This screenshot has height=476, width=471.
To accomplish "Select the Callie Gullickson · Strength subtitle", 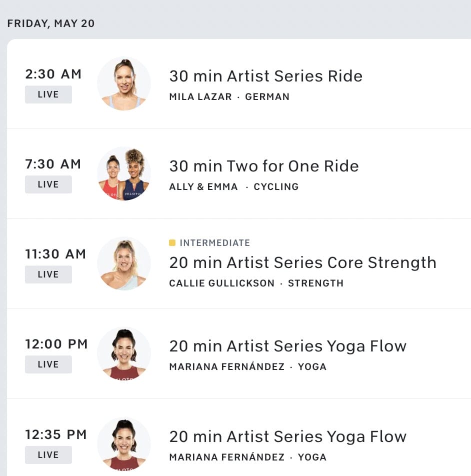I will coord(256,283).
